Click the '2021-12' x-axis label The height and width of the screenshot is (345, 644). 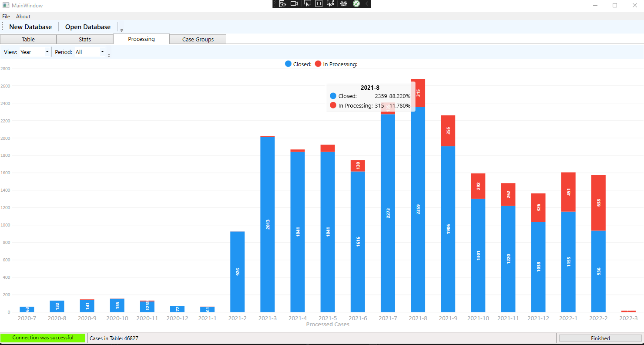coord(538,318)
